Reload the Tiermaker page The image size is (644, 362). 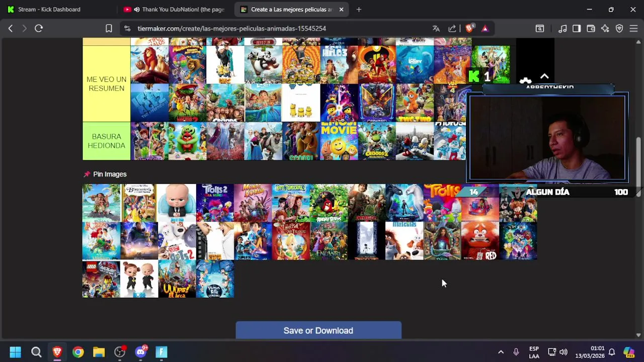pyautogui.click(x=39, y=29)
